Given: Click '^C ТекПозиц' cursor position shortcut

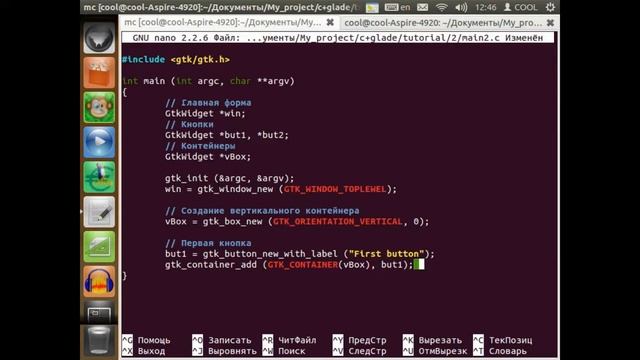Looking at the screenshot, I should click(x=503, y=340).
